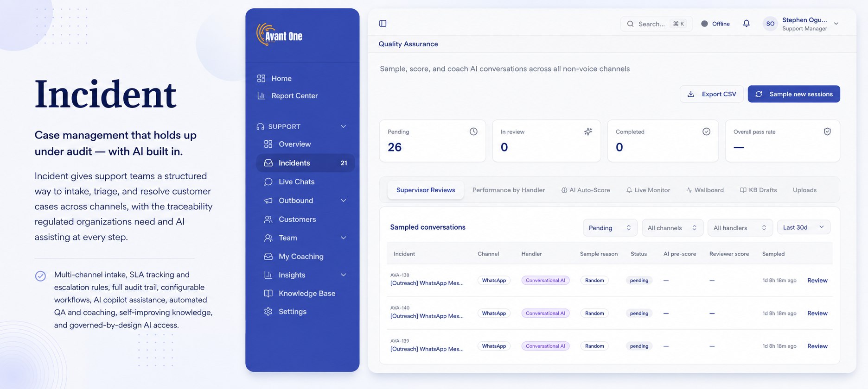Expand the Insights submenu
868x389 pixels.
344,275
